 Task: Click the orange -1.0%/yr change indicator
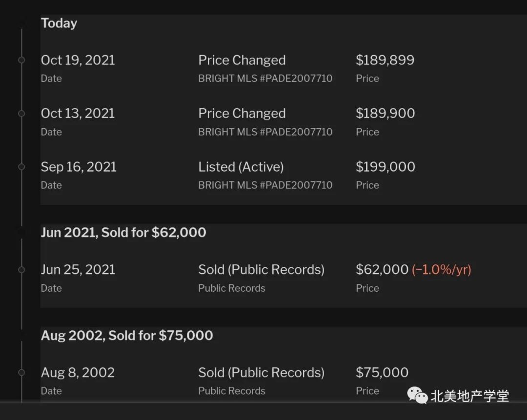click(441, 269)
